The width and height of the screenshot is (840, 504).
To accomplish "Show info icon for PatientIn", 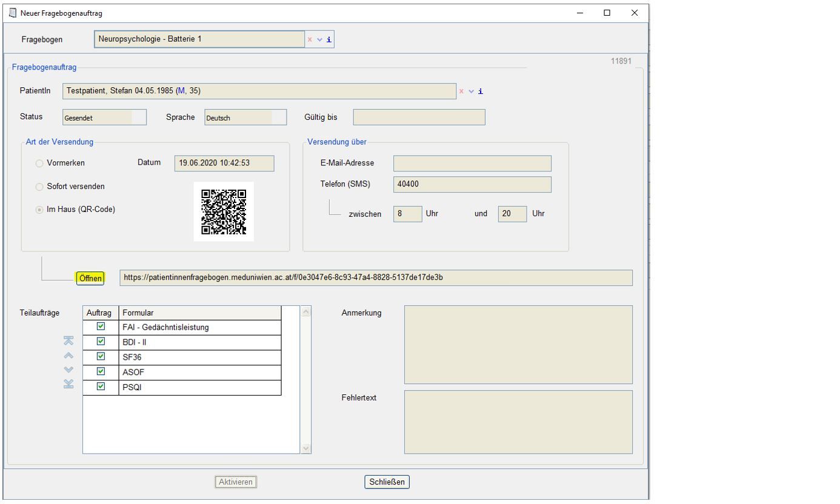I will coord(481,91).
